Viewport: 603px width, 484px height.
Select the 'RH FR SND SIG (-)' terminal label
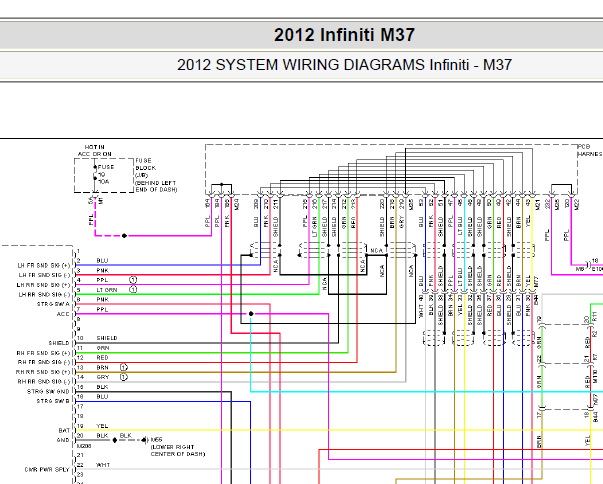44,362
